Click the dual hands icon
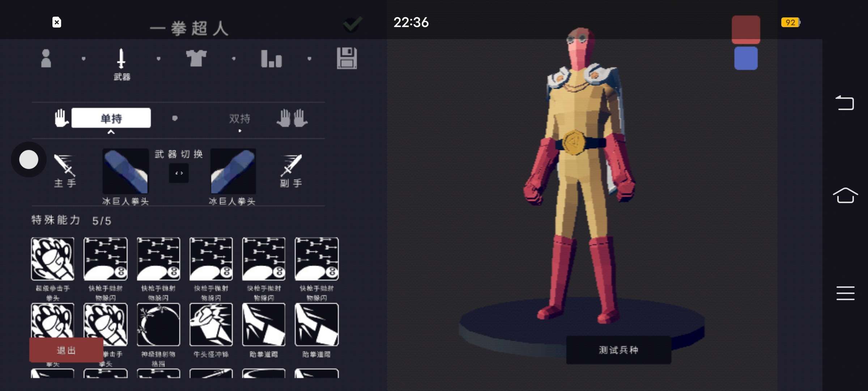The height and width of the screenshot is (391, 868). pos(292,118)
